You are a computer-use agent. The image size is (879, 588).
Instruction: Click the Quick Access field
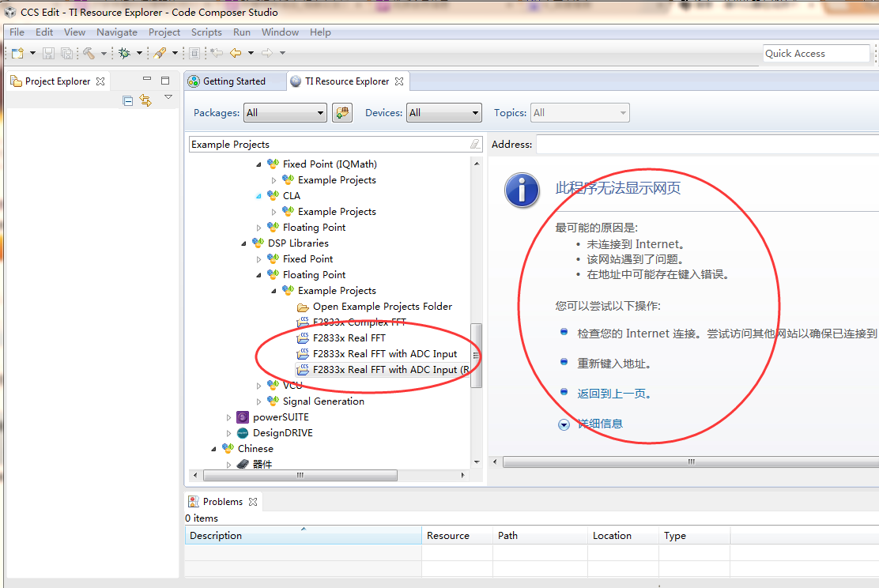pos(817,53)
